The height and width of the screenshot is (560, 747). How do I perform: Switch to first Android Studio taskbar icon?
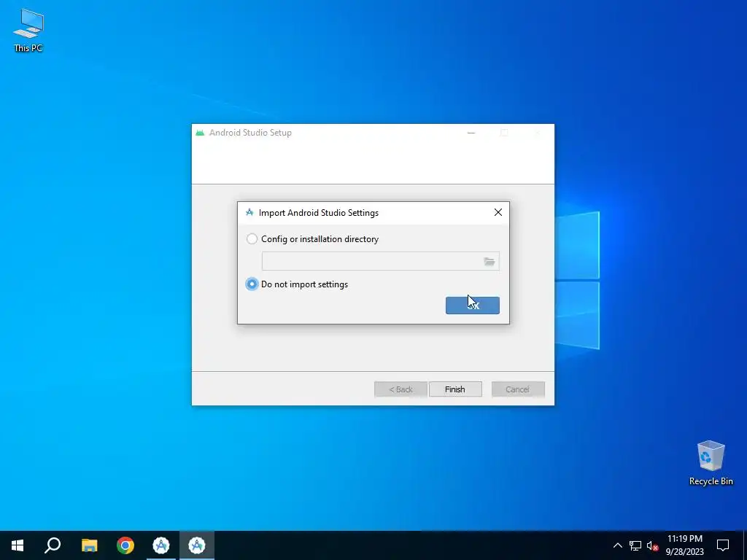click(x=161, y=545)
